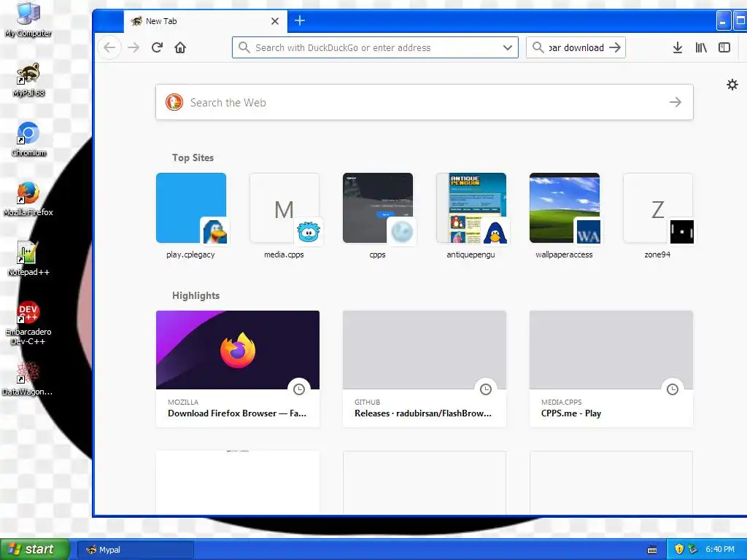Show sidebars with the sidebar icon
Viewport: 747px width, 560px height.
[724, 47]
